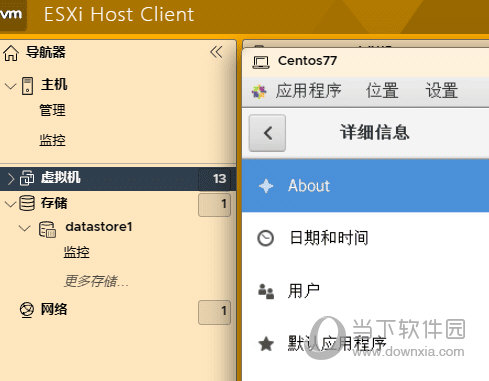Select the 存储 storage item
The height and width of the screenshot is (381, 489).
coord(54,203)
